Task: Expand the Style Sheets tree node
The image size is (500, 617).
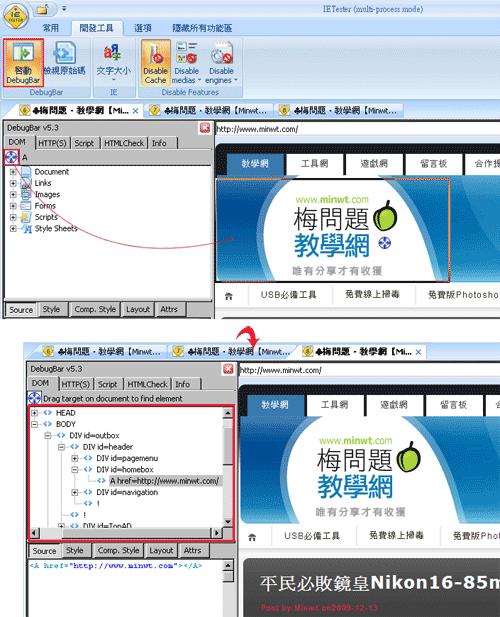Action: pyautogui.click(x=13, y=229)
